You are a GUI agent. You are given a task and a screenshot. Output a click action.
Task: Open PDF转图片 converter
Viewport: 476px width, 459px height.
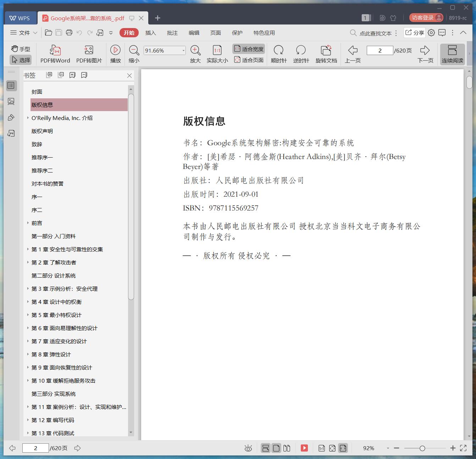89,54
